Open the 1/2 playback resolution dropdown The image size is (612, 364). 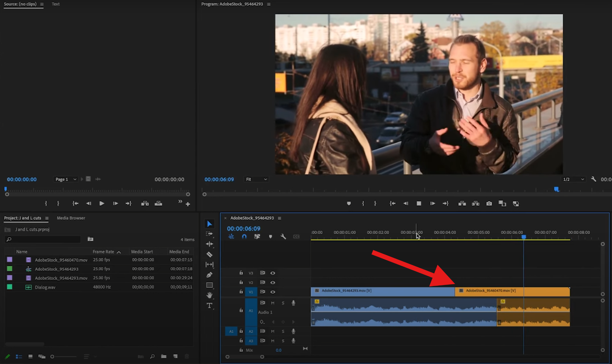coord(573,179)
